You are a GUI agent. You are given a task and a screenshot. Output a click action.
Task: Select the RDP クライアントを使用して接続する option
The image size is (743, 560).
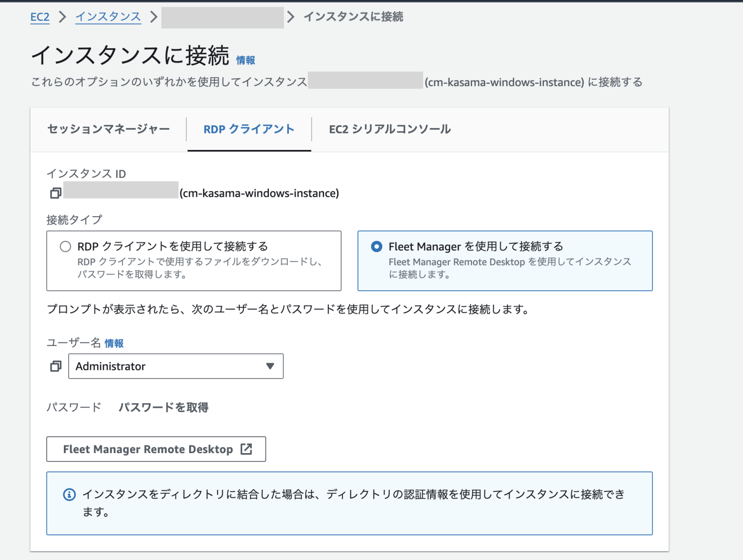click(65, 246)
